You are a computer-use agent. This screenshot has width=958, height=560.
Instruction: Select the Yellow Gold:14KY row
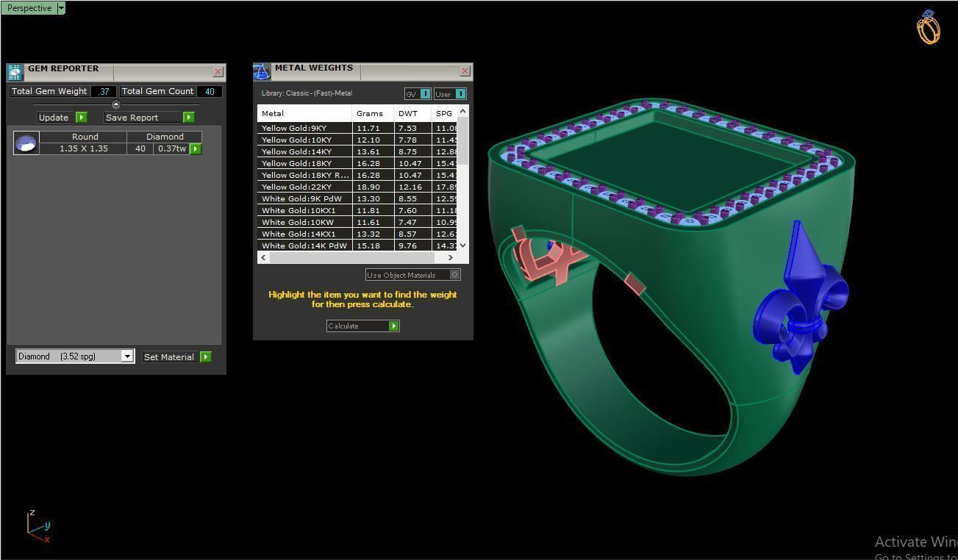click(x=357, y=151)
